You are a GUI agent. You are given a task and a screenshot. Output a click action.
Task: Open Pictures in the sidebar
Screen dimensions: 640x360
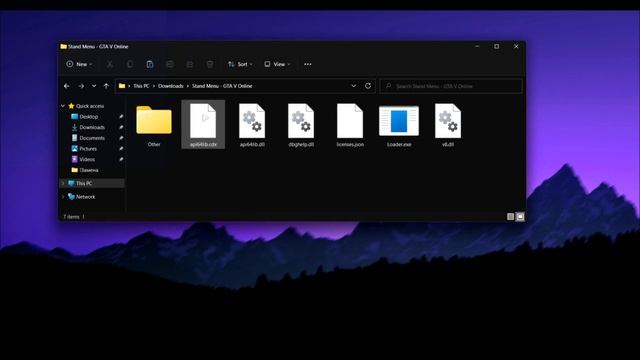[x=88, y=149]
